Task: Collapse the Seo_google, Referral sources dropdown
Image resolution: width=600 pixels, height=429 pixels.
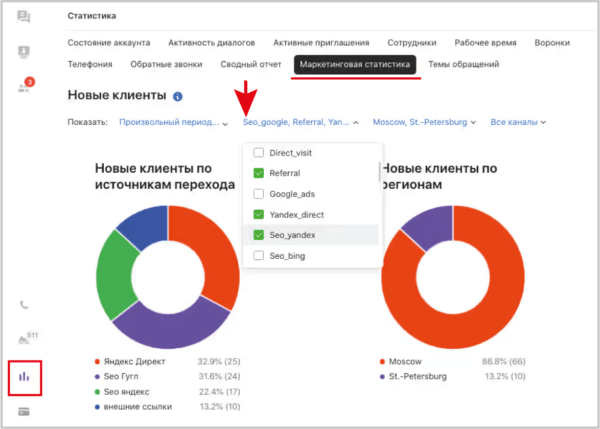Action: coord(301,122)
